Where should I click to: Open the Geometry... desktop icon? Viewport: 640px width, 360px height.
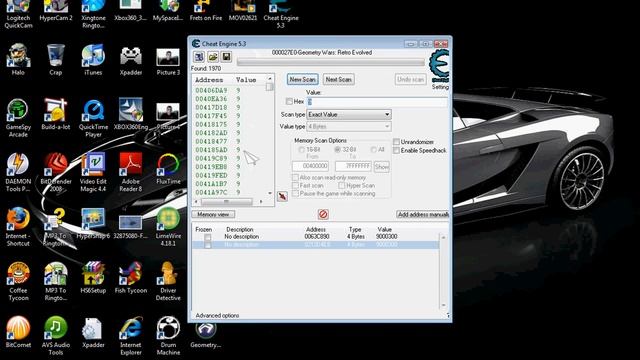(x=206, y=336)
